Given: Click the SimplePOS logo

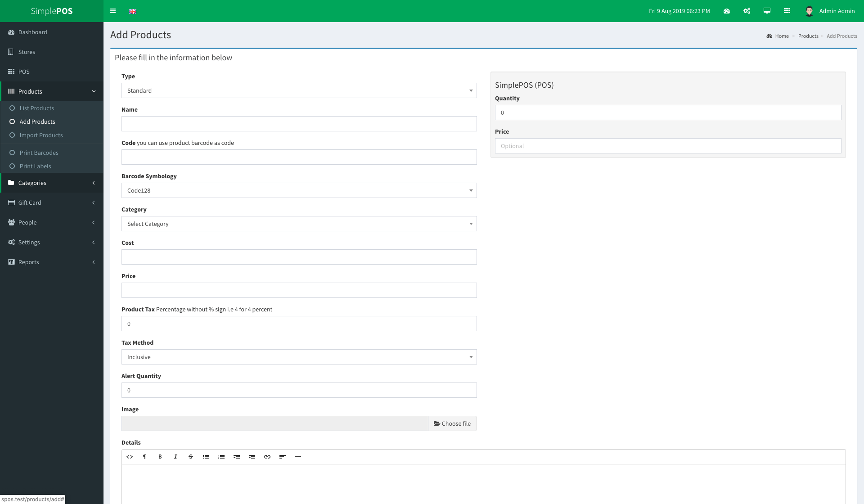Looking at the screenshot, I should tap(52, 11).
